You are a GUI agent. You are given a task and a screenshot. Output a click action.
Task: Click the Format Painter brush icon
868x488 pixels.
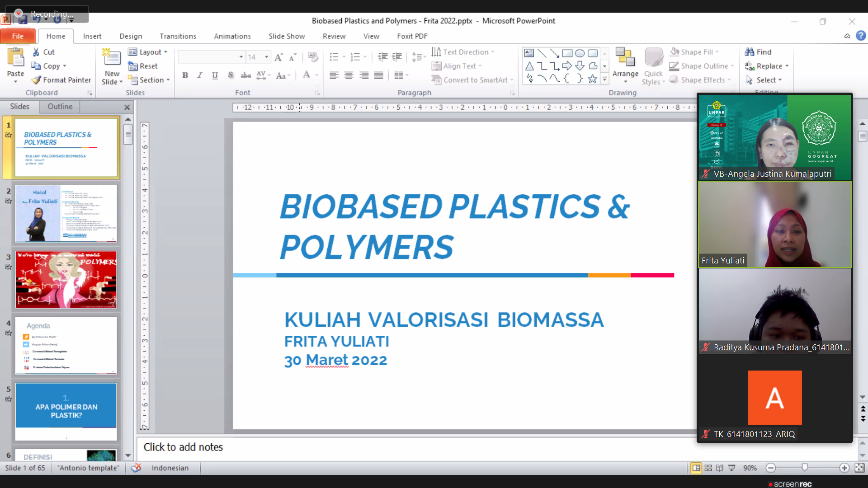[x=36, y=80]
